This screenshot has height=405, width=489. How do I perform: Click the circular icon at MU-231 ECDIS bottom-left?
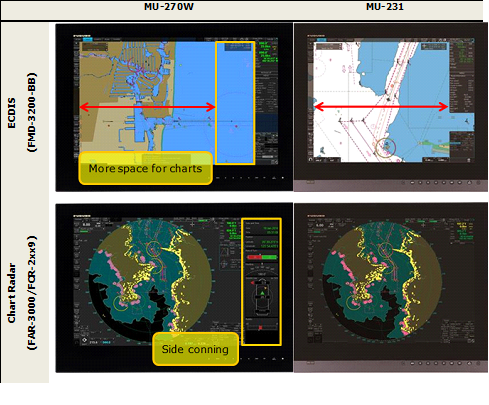[x=311, y=160]
